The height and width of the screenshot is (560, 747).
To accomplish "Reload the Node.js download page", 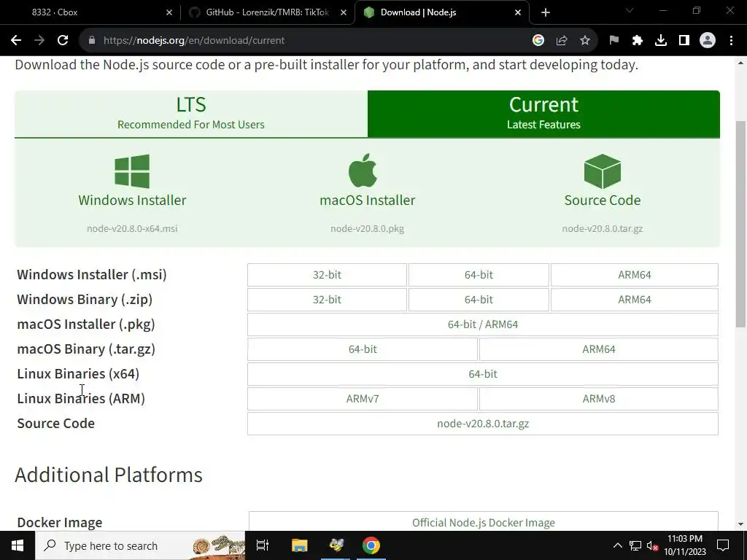I will (63, 41).
